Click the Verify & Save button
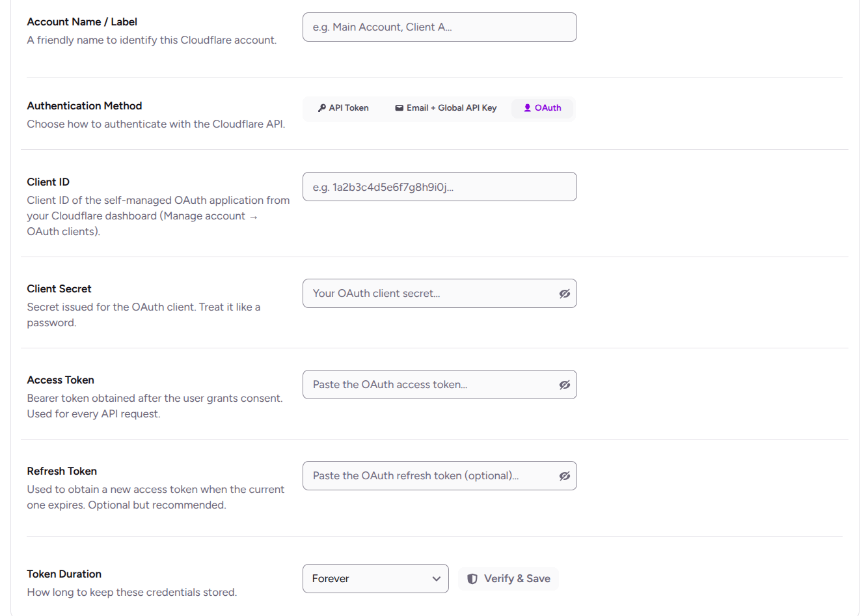868x616 pixels. 509,579
